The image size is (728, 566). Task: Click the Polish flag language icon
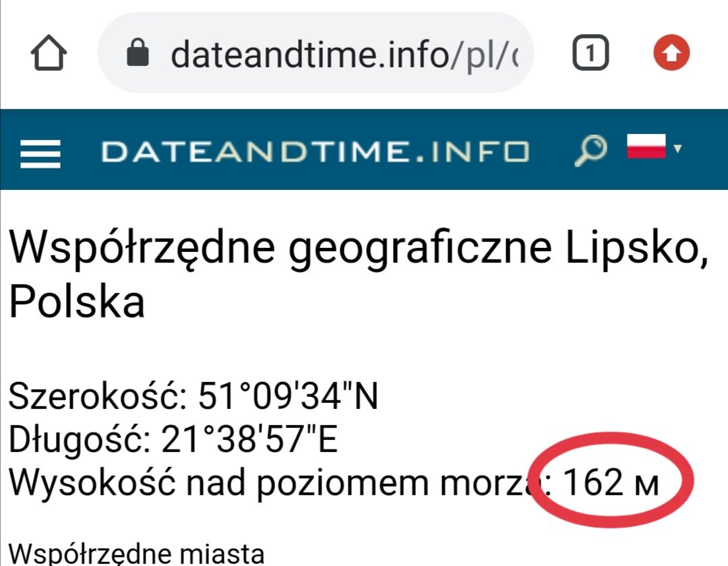coord(646,146)
